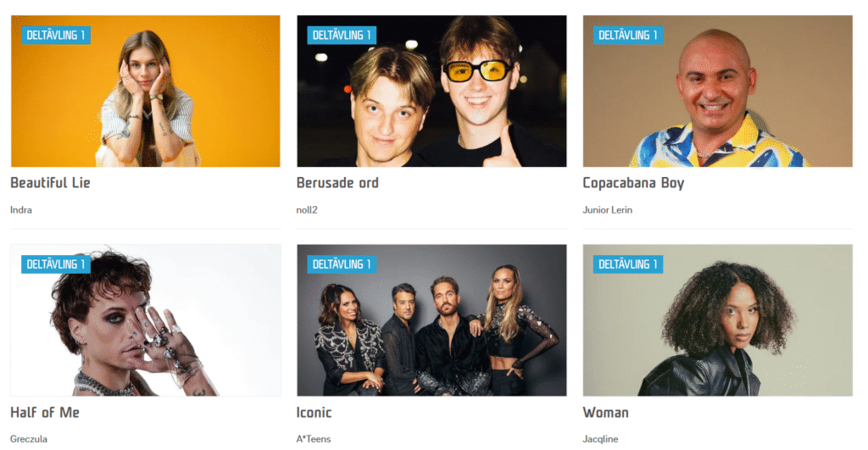The image size is (868, 450).
Task: Select the artist name Indra
Action: coord(21,210)
